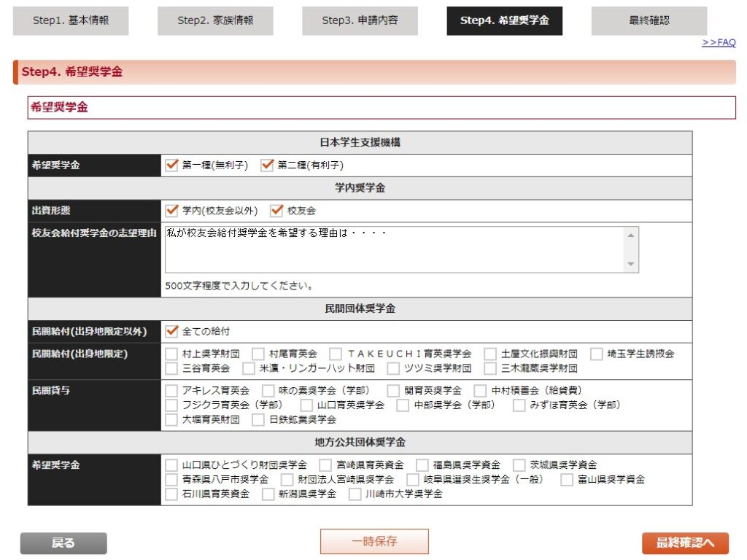This screenshot has width=747, height=560.
Task: Uncheck the 第二種(有利子) checkbox
Action: click(x=268, y=166)
